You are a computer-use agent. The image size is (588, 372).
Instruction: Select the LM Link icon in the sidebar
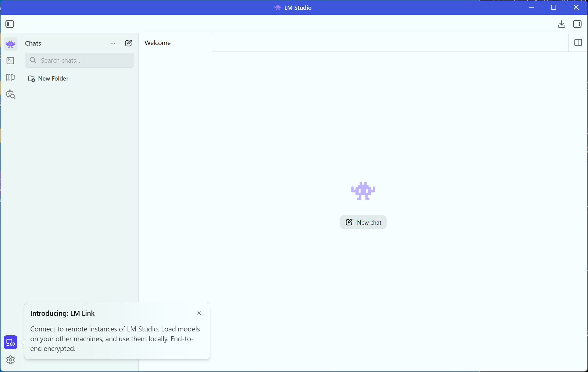click(x=10, y=342)
